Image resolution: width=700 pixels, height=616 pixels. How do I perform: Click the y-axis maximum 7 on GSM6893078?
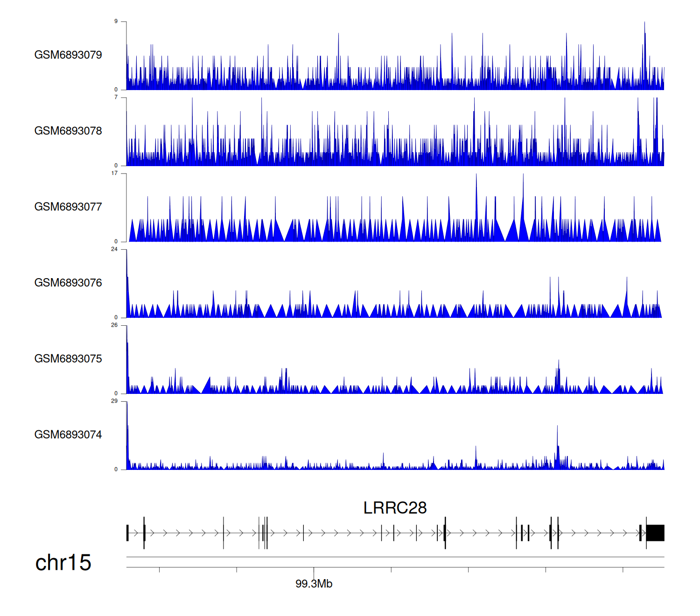[x=116, y=97]
